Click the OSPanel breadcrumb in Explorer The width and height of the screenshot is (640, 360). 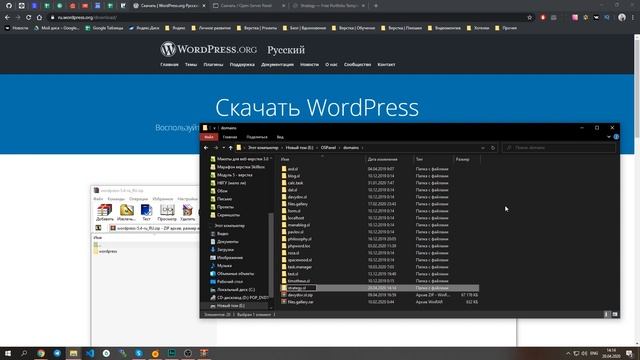coord(328,148)
